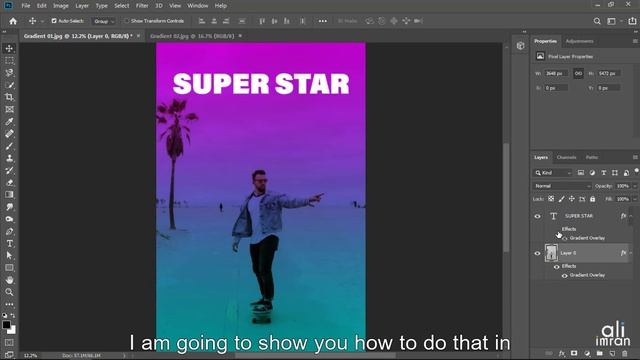Viewport: 640px width, 360px height.
Task: Open the File menu
Action: point(26,6)
